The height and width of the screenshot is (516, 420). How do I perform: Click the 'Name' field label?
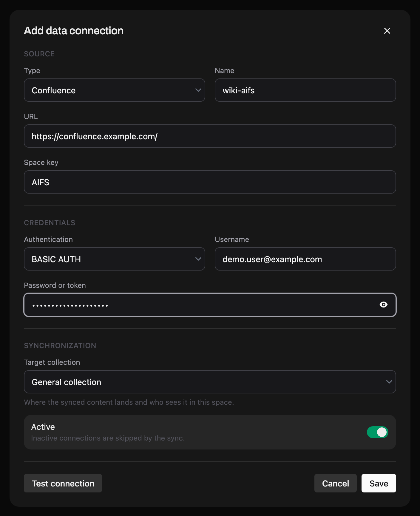point(224,71)
